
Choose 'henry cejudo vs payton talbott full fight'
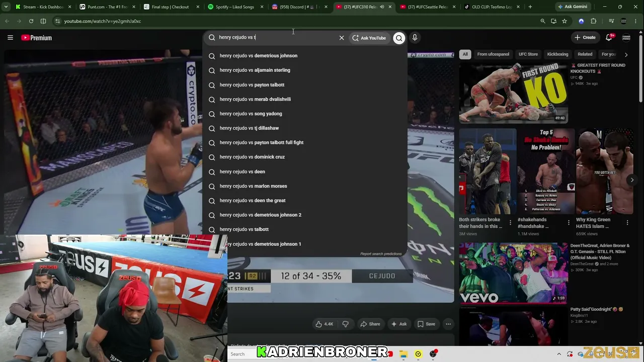[x=305, y=143]
